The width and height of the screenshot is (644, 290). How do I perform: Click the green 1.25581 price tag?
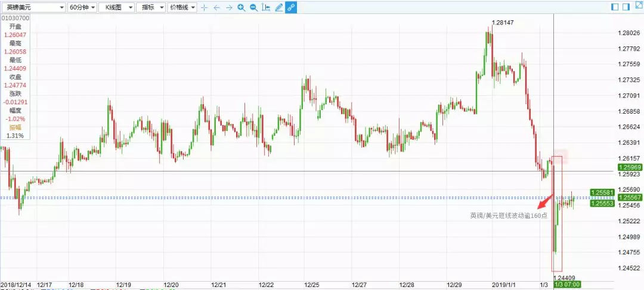pos(602,192)
